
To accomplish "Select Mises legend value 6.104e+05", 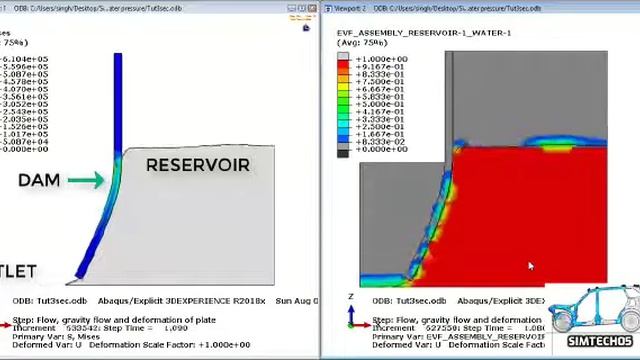I will (x=24, y=59).
